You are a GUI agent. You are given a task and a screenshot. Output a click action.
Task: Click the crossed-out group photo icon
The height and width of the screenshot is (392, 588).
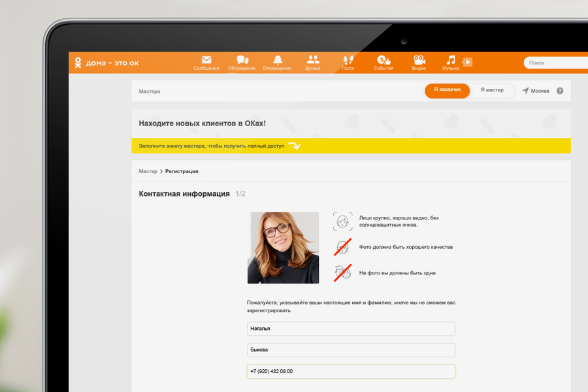pos(343,272)
